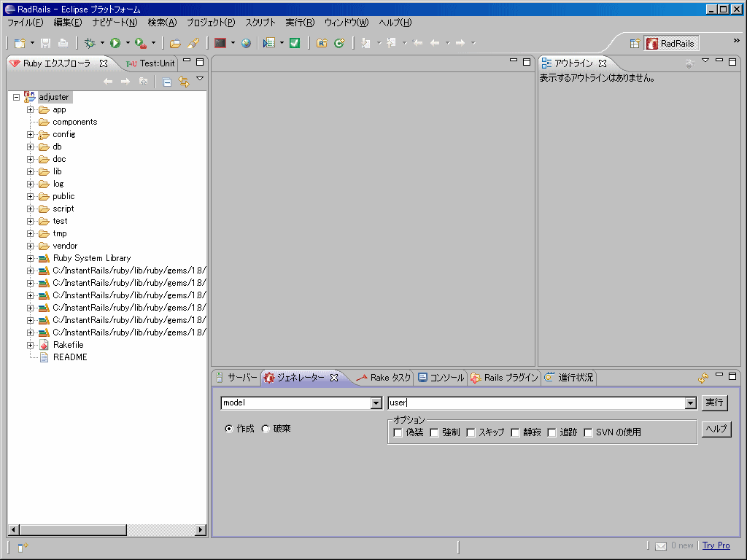Enable the 追跡 checkbox
747x560 pixels.
pos(551,432)
